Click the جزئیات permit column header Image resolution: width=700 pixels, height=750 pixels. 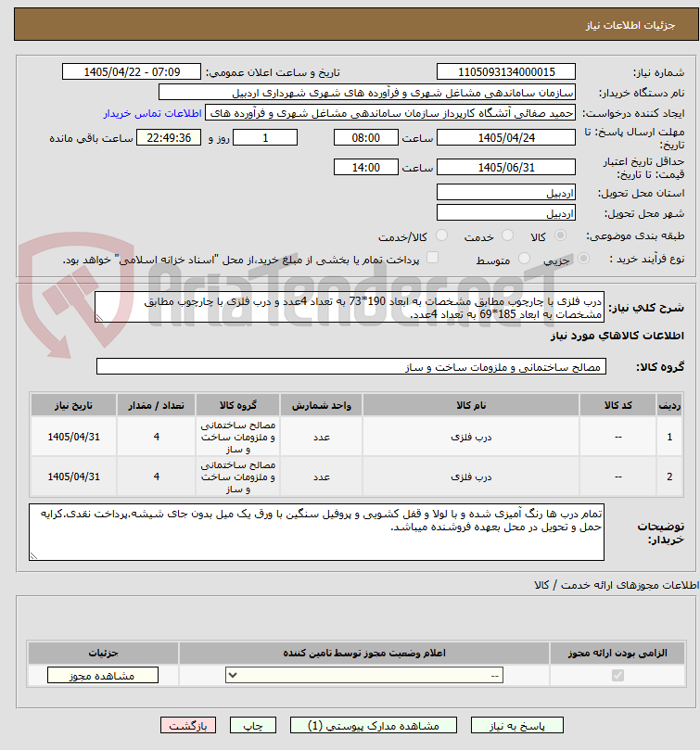[x=103, y=653]
